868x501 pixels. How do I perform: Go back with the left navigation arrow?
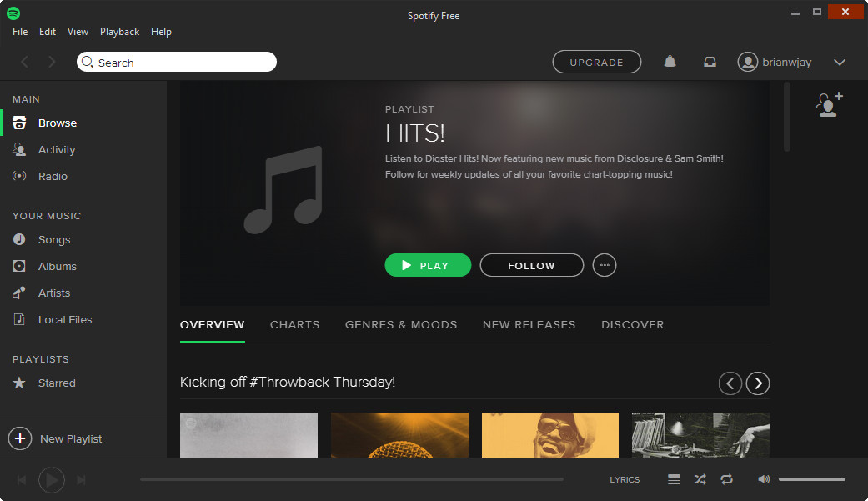coord(25,62)
